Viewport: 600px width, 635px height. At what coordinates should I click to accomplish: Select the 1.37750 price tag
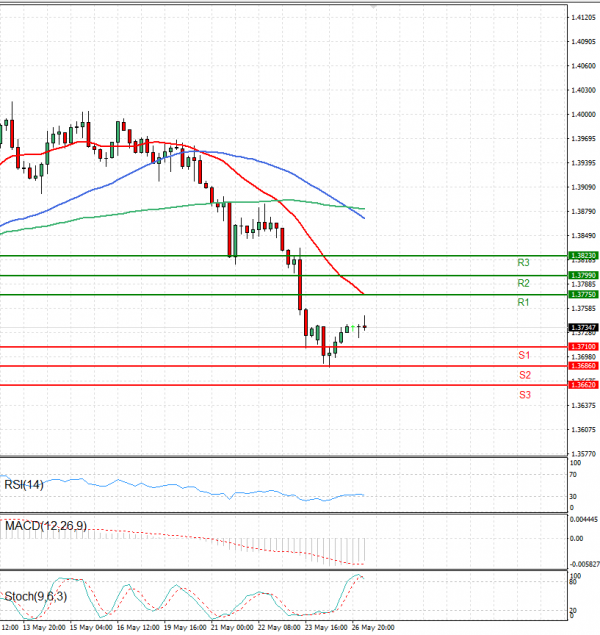[x=583, y=294]
